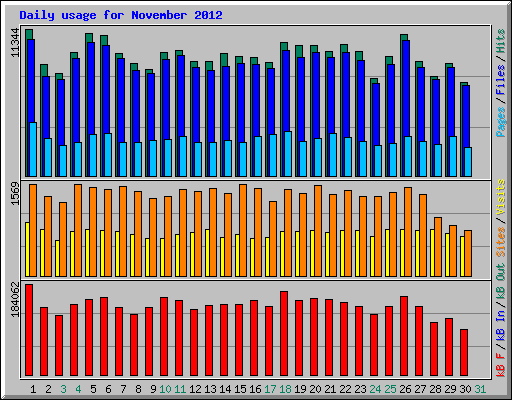Click day 24 on the x-axis
The image size is (512, 400).
(x=375, y=389)
